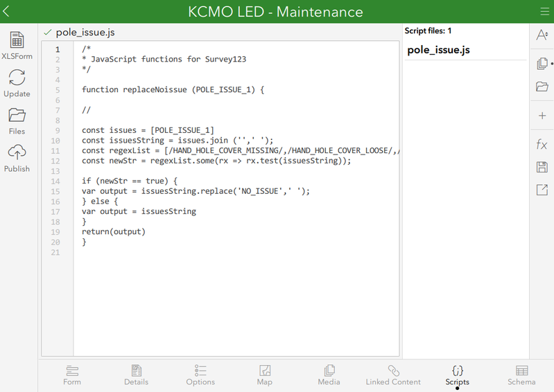This screenshot has height=392, width=554.
Task: Click line number 1 in the gutter
Action: (x=58, y=49)
